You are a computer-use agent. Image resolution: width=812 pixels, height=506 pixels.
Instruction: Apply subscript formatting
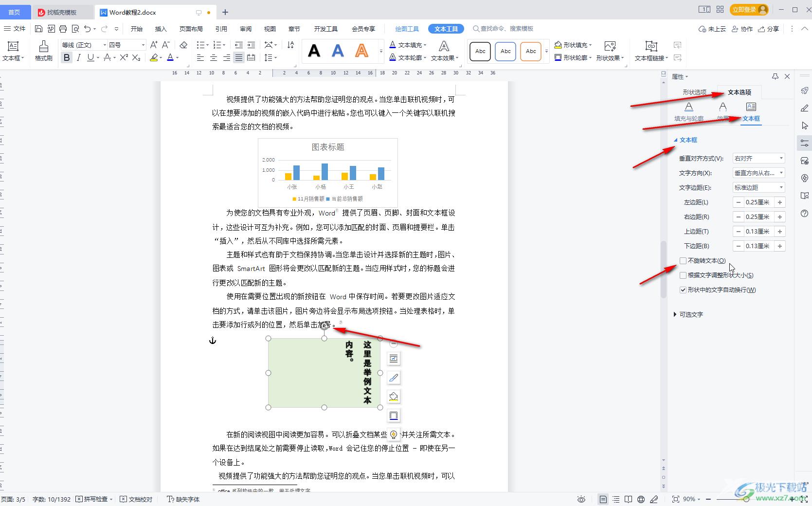click(136, 58)
